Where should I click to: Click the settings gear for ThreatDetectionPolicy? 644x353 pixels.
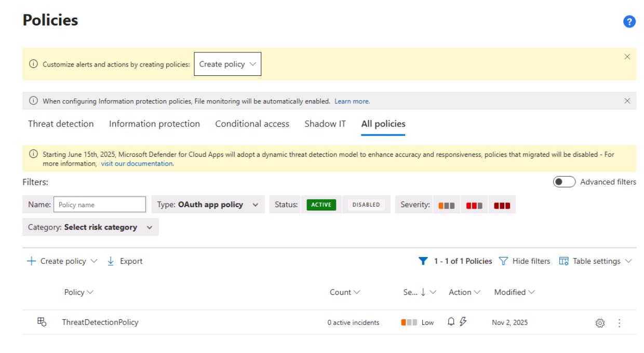[x=600, y=323]
